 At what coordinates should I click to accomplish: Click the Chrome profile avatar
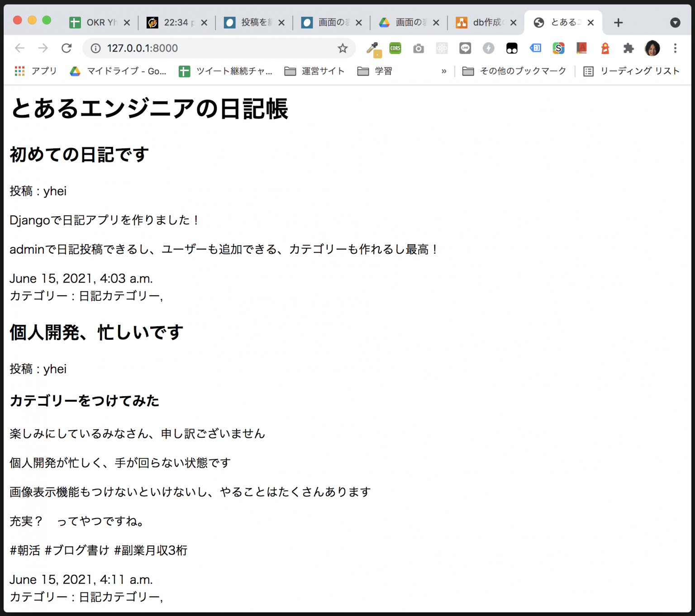[652, 48]
